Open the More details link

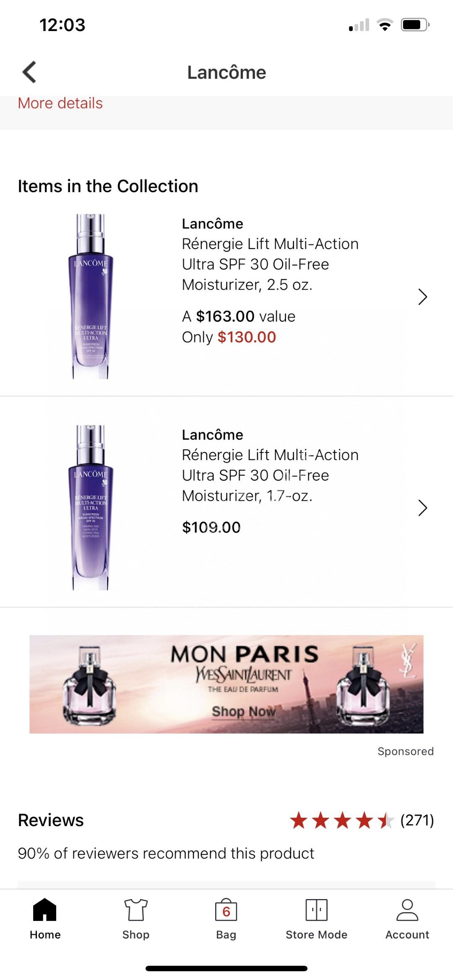coord(60,103)
